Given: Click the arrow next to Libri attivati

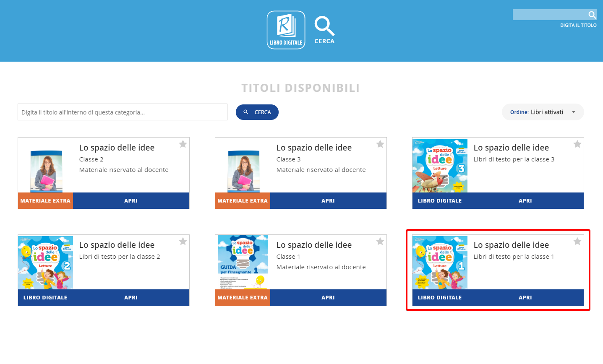Looking at the screenshot, I should pos(574,112).
